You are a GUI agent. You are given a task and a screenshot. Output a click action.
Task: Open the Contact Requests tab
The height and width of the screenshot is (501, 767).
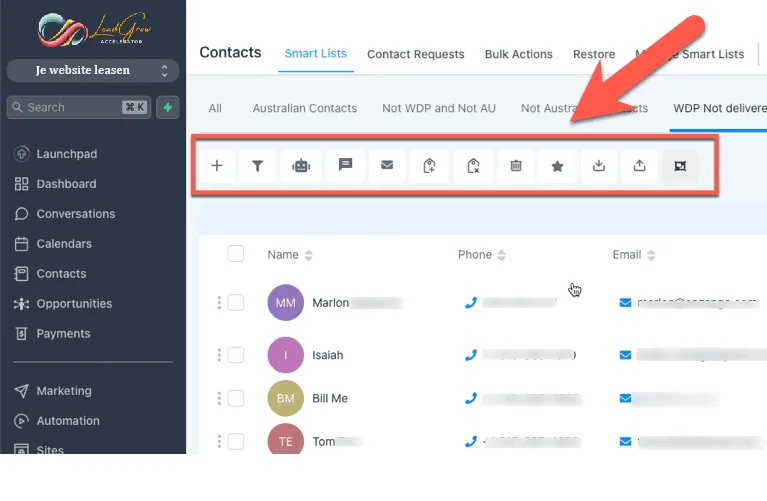(x=416, y=54)
